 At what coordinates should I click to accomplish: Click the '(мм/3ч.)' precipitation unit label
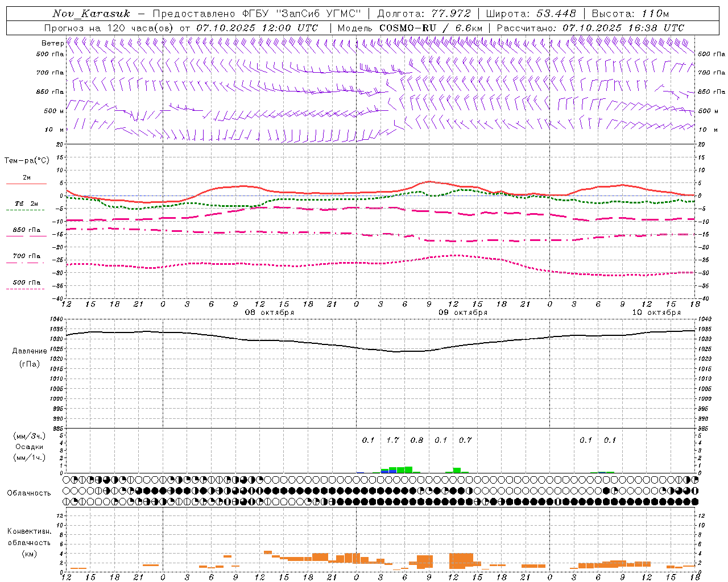30,436
